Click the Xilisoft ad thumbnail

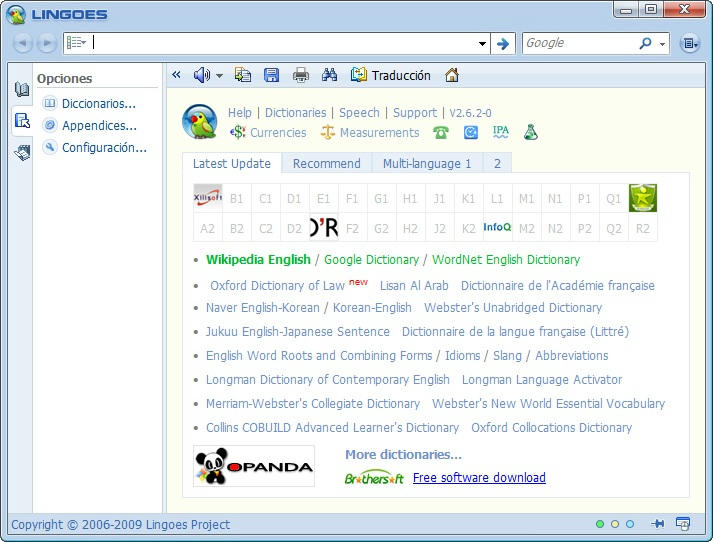pos(208,198)
